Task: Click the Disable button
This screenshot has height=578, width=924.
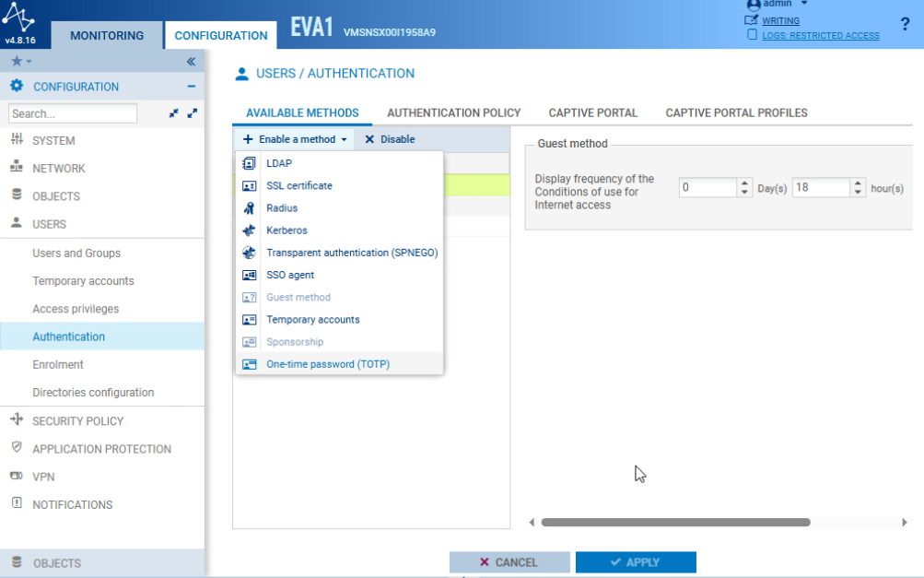Action: (x=390, y=139)
